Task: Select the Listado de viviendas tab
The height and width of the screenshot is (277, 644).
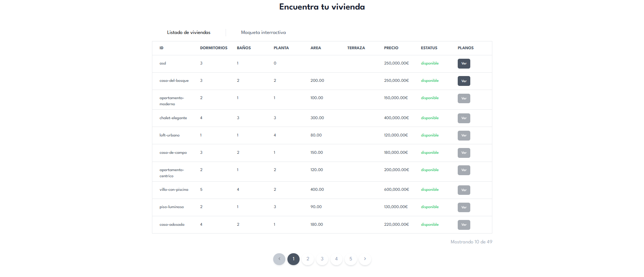Action: click(x=189, y=33)
